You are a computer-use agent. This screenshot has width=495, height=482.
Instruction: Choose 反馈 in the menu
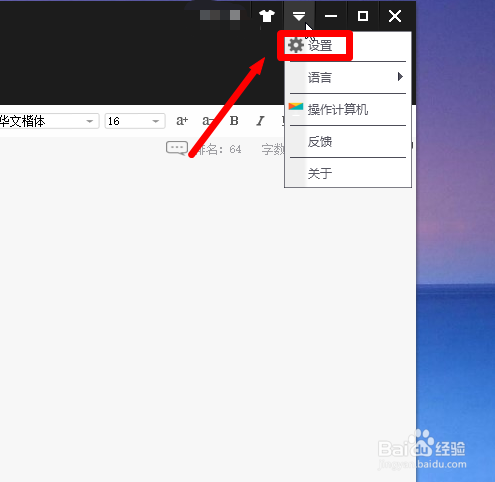coord(348,141)
